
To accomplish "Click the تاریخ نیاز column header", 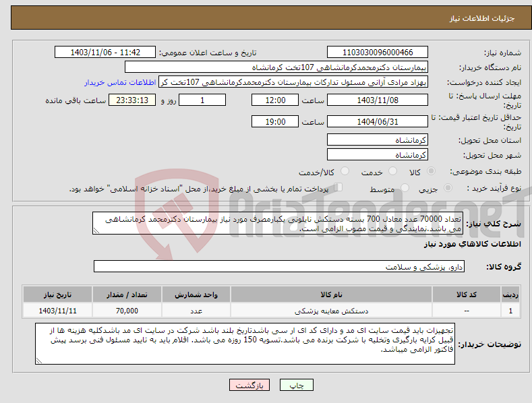I will tap(57, 294).
